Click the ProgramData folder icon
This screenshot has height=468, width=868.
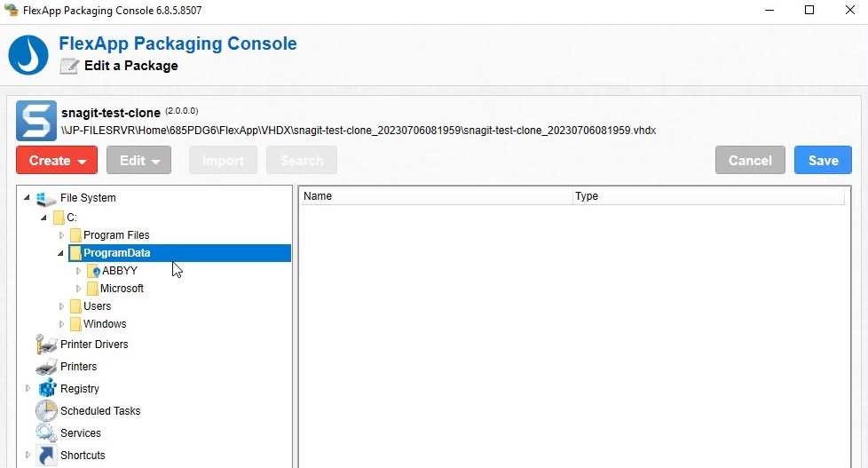[x=75, y=252]
